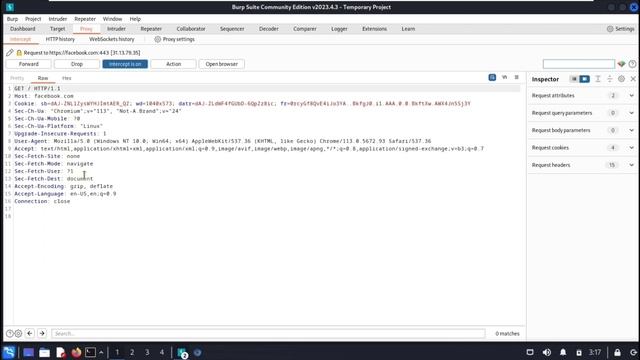The width and height of the screenshot is (640, 360).
Task: Open notifications bell in system tray
Action: pyautogui.click(x=563, y=352)
